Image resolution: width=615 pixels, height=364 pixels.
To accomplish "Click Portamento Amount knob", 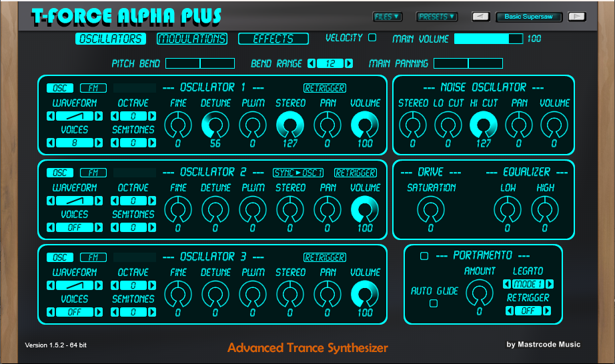I will click(480, 293).
